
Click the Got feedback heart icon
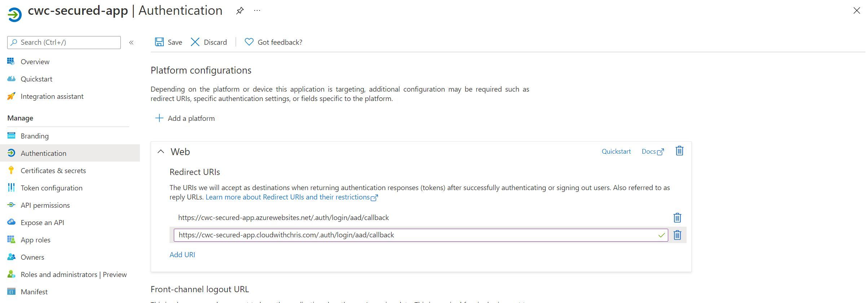click(249, 42)
